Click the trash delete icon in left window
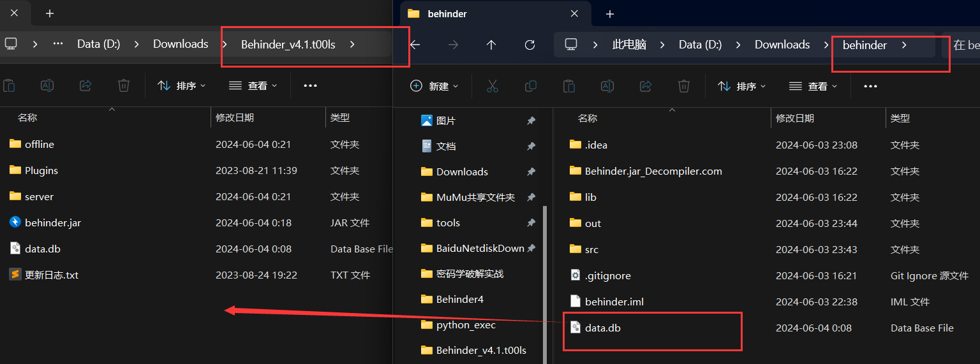 pos(124,85)
